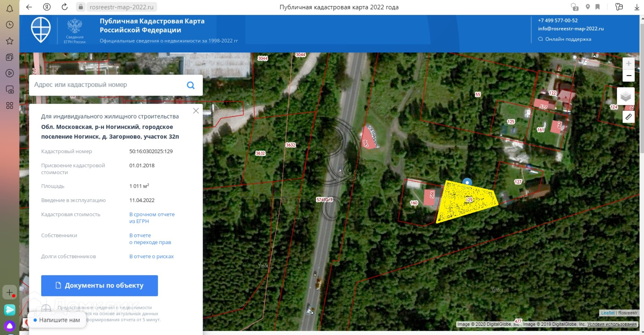The image size is (644, 335).
Task: Click the cadastral map globe logo
Action: (x=41, y=30)
